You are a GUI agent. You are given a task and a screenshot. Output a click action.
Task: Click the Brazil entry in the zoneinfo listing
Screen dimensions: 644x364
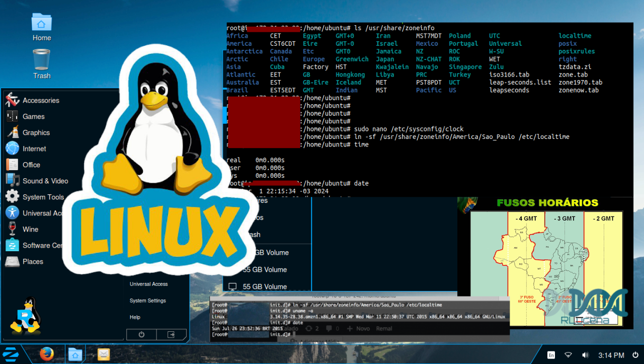(237, 90)
